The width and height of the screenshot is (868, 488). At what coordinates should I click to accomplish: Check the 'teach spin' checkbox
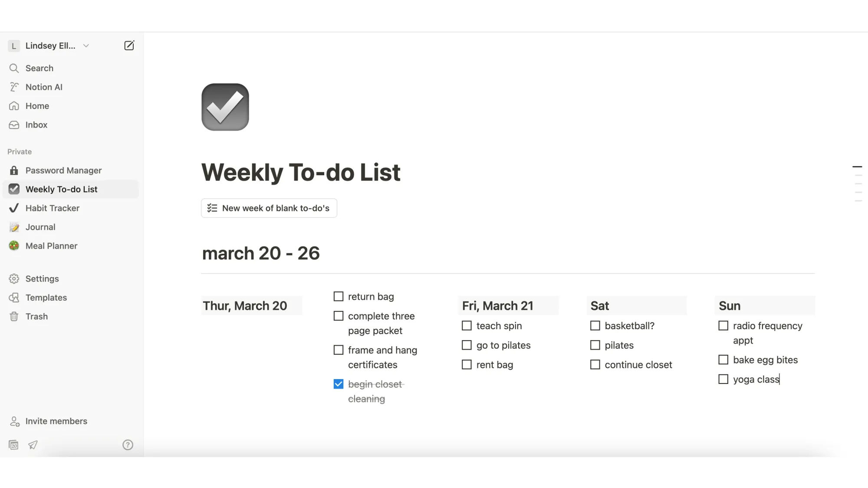[x=467, y=325]
